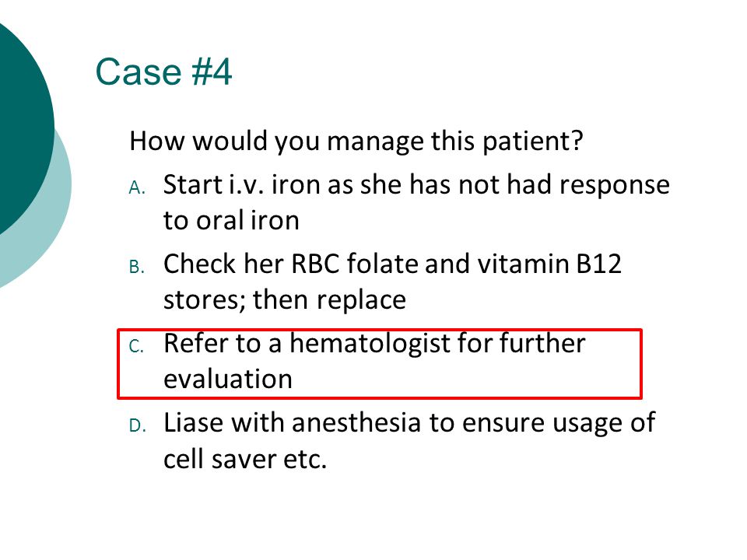
Task: Click the Case #4 slide title
Action: pos(163,72)
